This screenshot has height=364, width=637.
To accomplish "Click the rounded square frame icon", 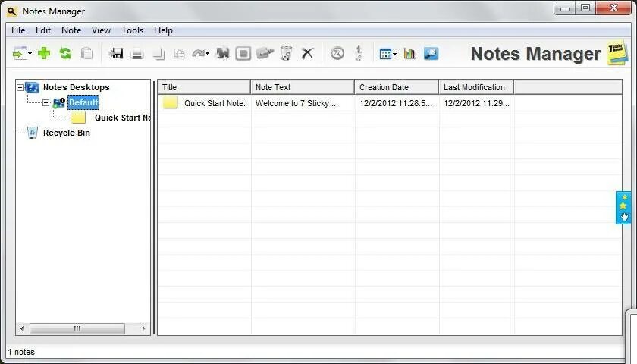I will pos(243,53).
